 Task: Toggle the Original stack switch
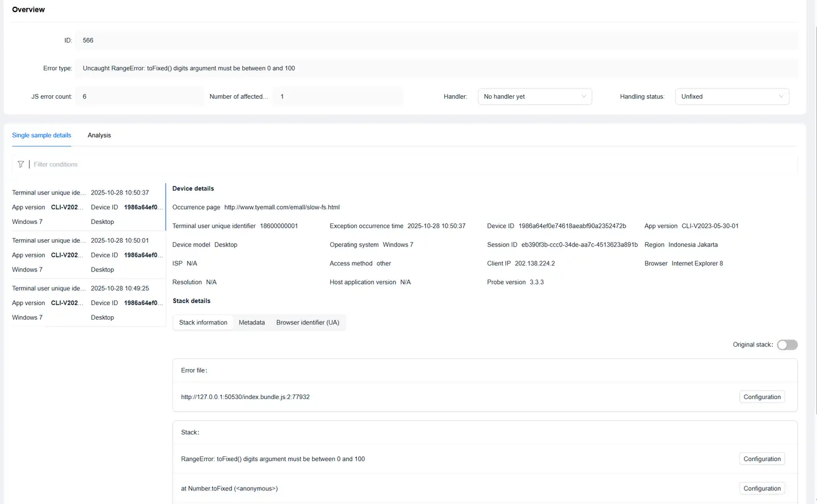tap(787, 345)
